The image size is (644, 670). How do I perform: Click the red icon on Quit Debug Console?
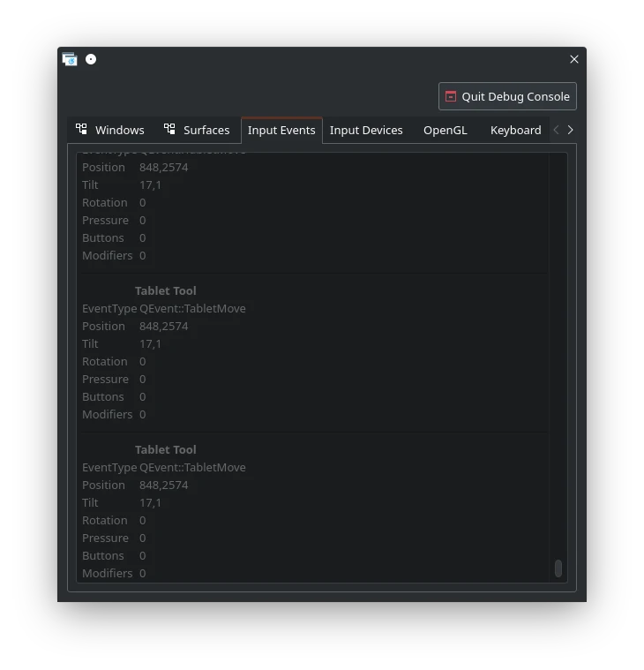click(451, 96)
